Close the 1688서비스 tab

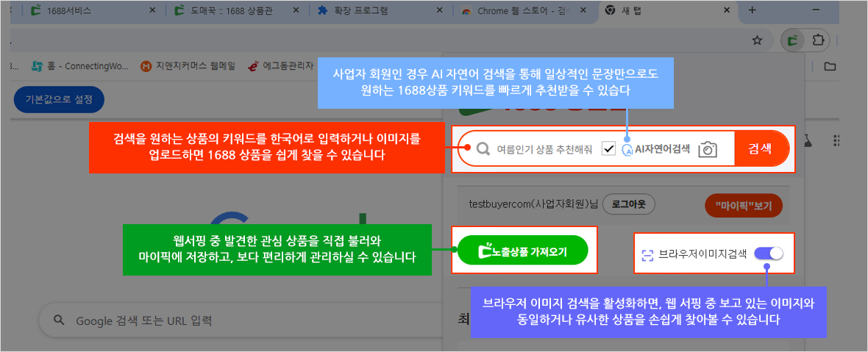coord(154,10)
